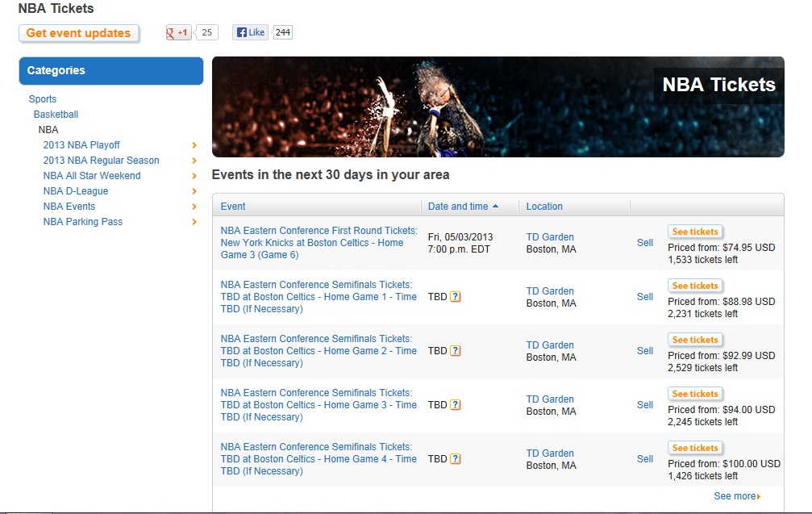Click the NBA Tickets banner image
Viewport: 812px width, 514px height.
click(x=498, y=107)
